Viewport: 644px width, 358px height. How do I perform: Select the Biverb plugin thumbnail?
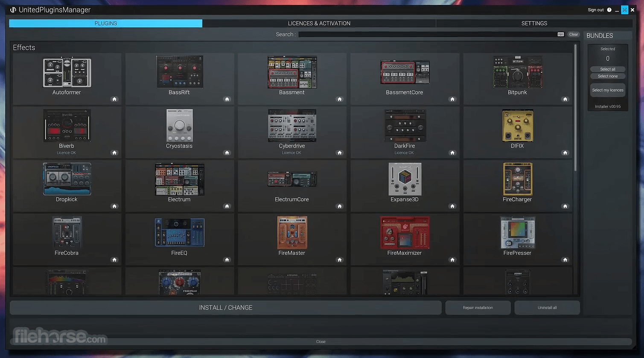click(67, 126)
